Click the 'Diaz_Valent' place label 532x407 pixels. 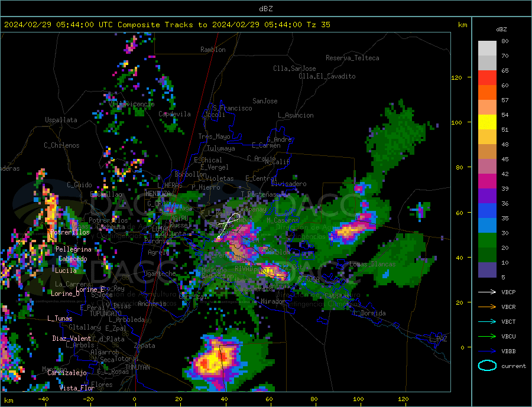[72, 338]
